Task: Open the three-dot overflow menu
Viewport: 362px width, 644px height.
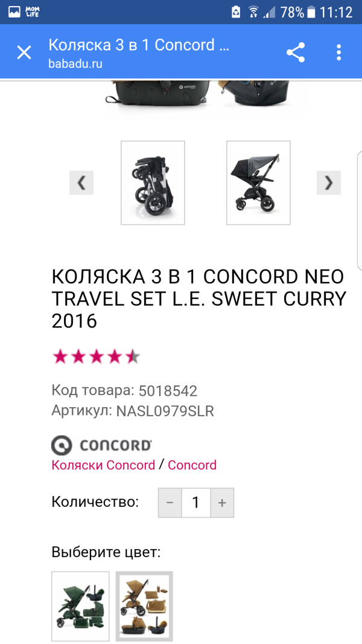Action: pos(339,53)
